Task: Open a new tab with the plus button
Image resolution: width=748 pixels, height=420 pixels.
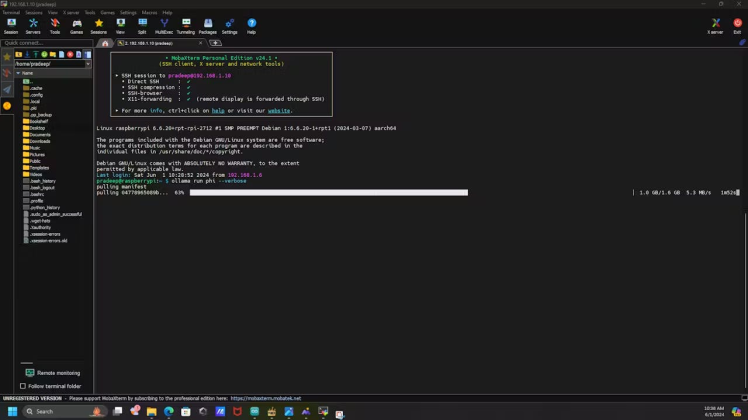Action: point(216,43)
